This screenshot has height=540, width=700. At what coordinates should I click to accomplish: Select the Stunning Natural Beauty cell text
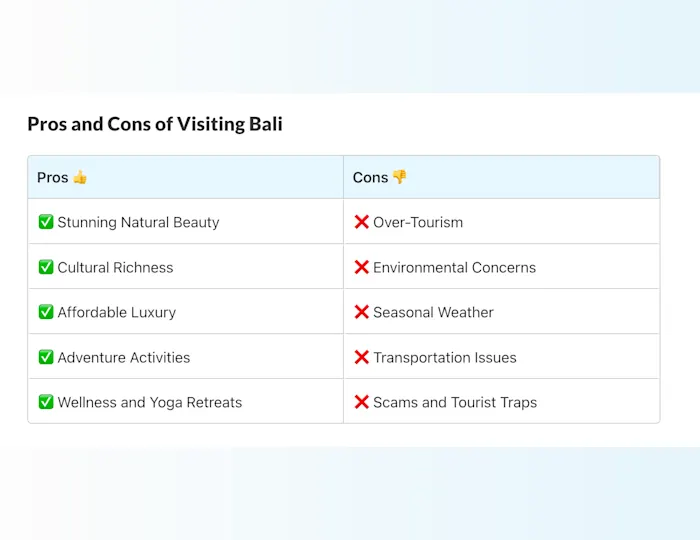(x=138, y=222)
